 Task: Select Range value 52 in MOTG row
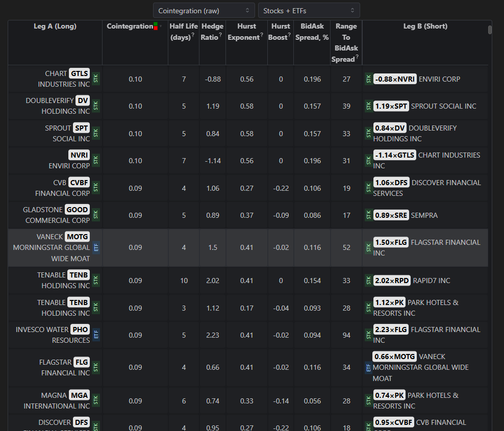[x=346, y=247]
